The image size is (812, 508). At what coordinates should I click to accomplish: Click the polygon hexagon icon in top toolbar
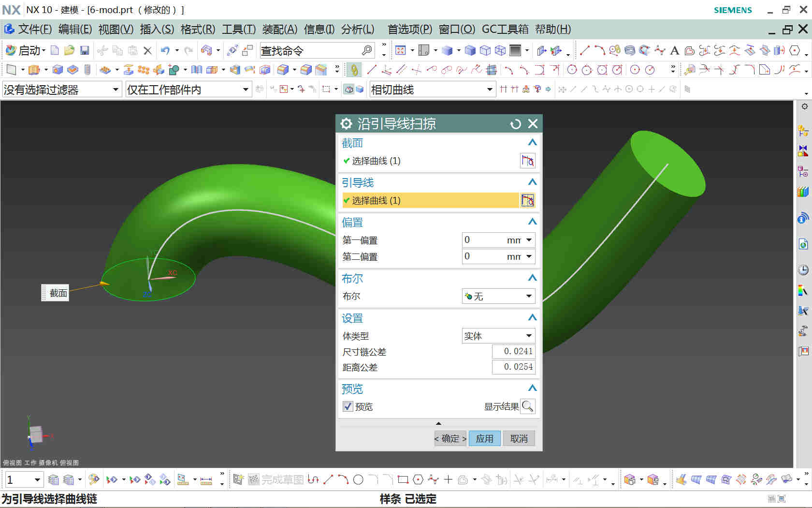click(x=794, y=50)
